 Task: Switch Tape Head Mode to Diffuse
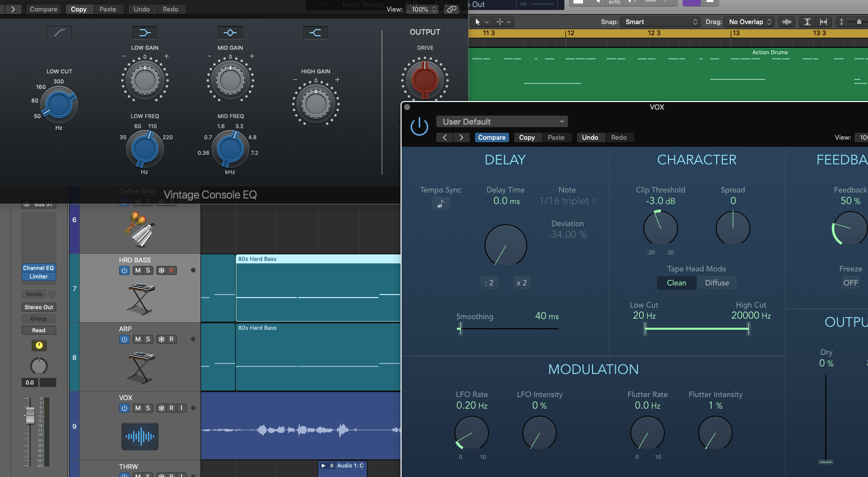point(716,282)
